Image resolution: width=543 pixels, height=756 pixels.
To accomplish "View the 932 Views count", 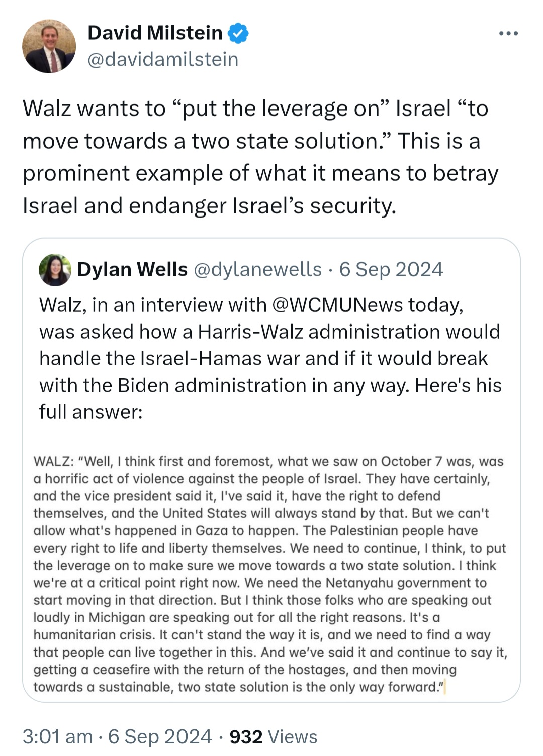I will coord(274,737).
